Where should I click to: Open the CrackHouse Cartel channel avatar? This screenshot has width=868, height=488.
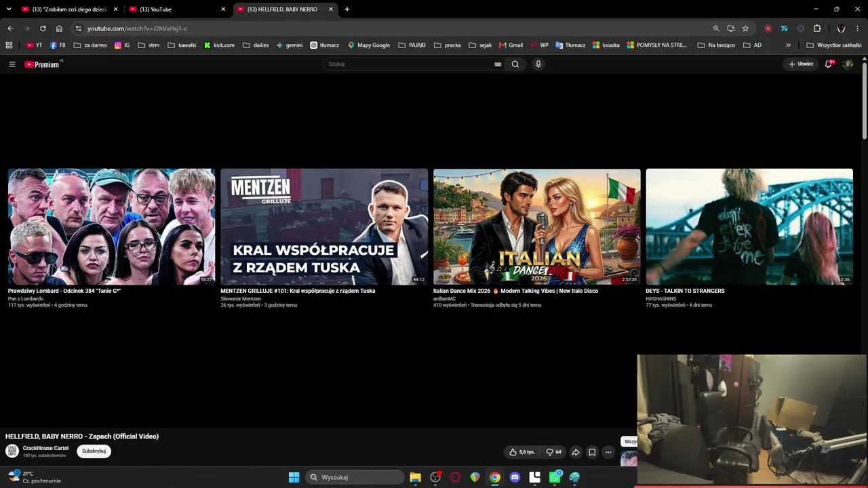coord(12,451)
